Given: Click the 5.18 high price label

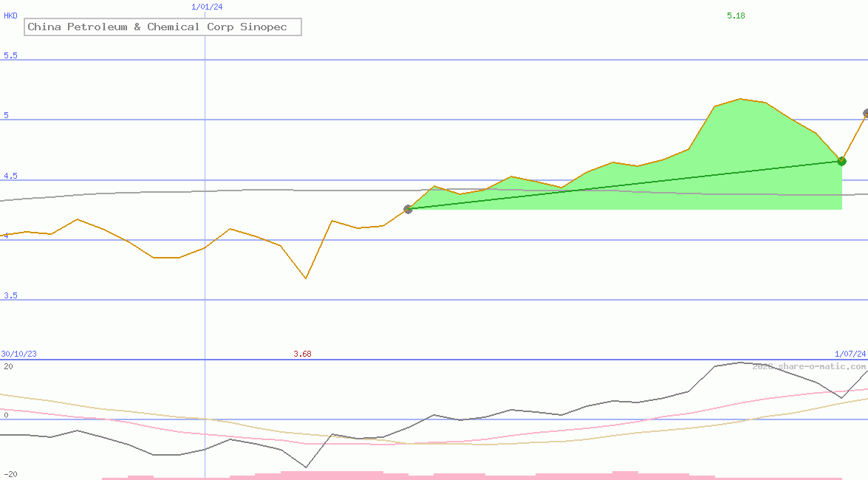Looking at the screenshot, I should (736, 16).
